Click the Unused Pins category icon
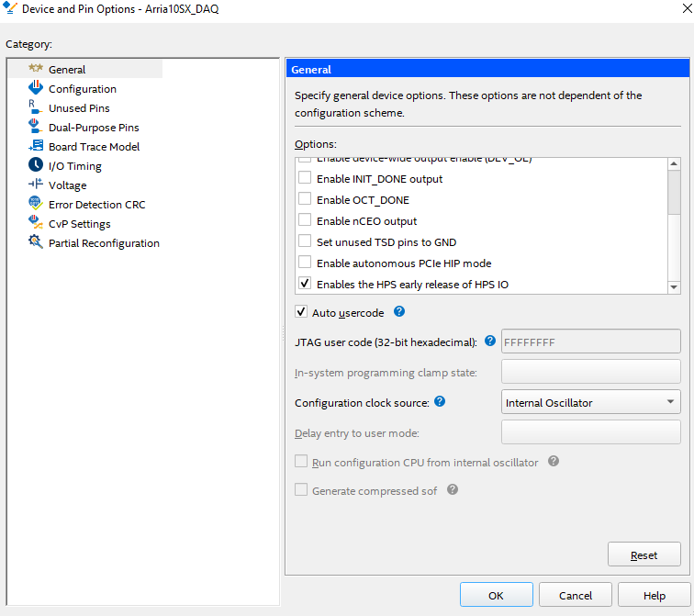Viewport: 694px width, 616px height. (x=36, y=107)
